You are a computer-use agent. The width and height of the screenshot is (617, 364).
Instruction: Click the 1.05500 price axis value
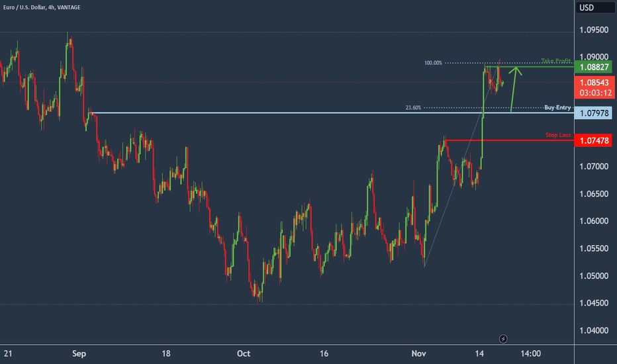pyautogui.click(x=594, y=249)
